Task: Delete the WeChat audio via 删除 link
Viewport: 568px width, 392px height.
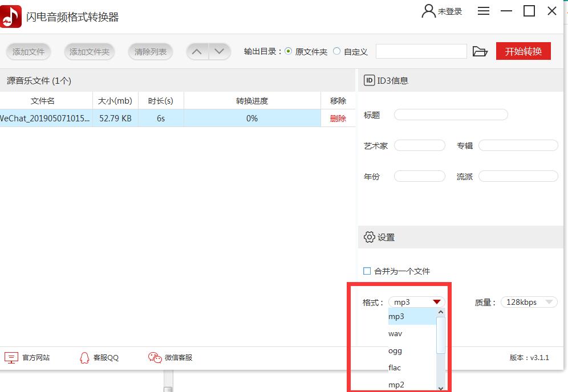Action: (338, 118)
